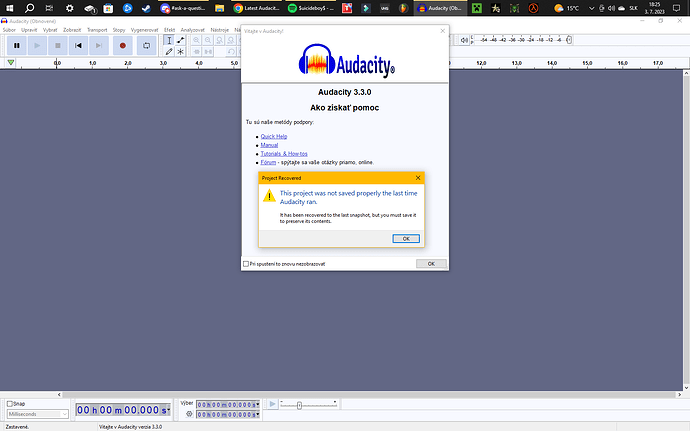
Task: Open the Zobraziť menu
Action: coord(72,30)
